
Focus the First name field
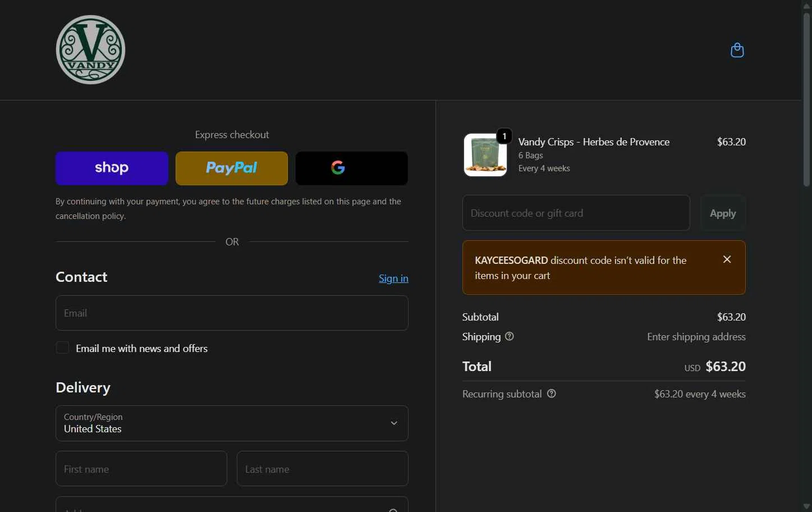[141, 469]
